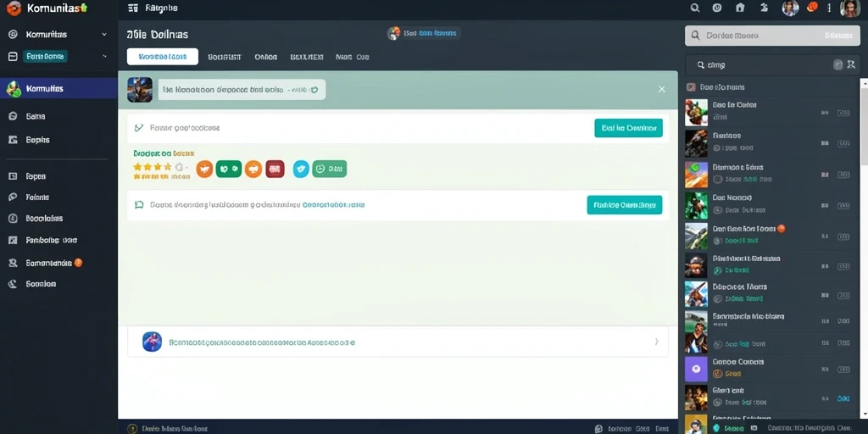Open the blue round icon in the bottom row

(x=153, y=342)
